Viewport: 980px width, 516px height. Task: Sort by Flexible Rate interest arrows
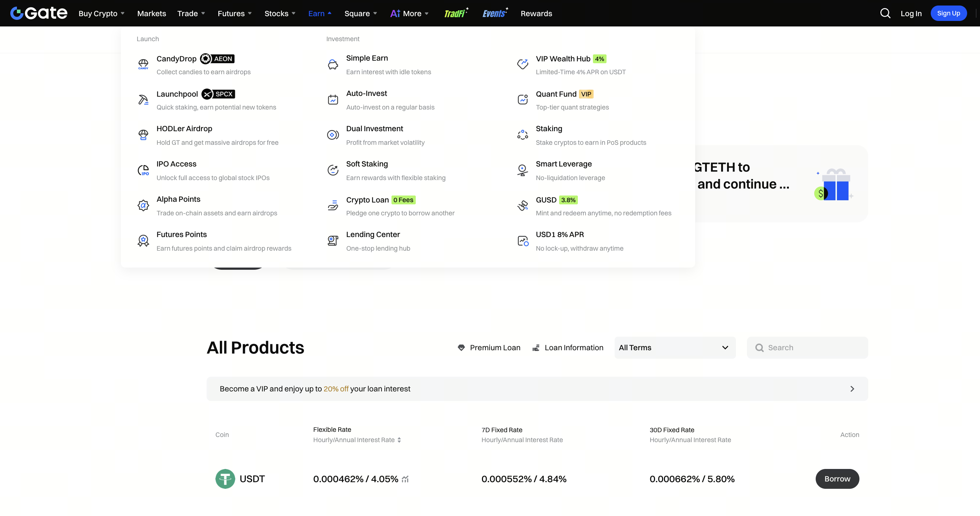pyautogui.click(x=399, y=440)
